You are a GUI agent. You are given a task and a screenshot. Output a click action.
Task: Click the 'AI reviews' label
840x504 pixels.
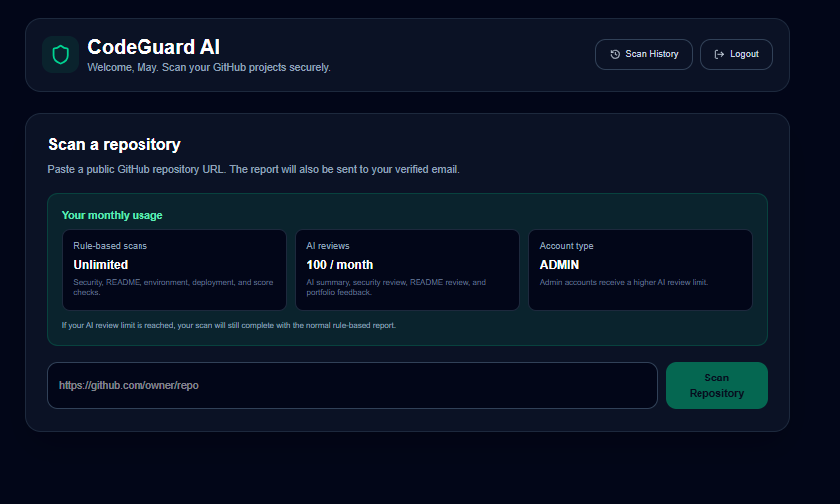tap(328, 246)
